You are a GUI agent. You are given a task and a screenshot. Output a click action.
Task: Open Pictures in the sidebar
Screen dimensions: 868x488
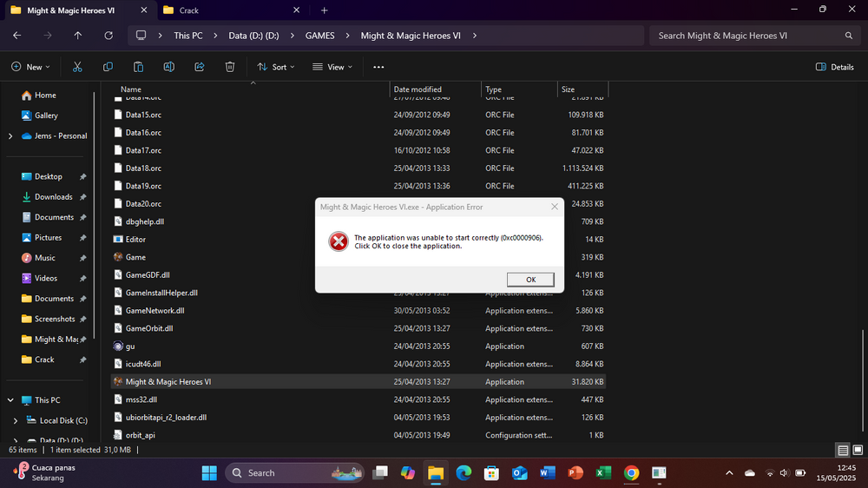(x=48, y=238)
